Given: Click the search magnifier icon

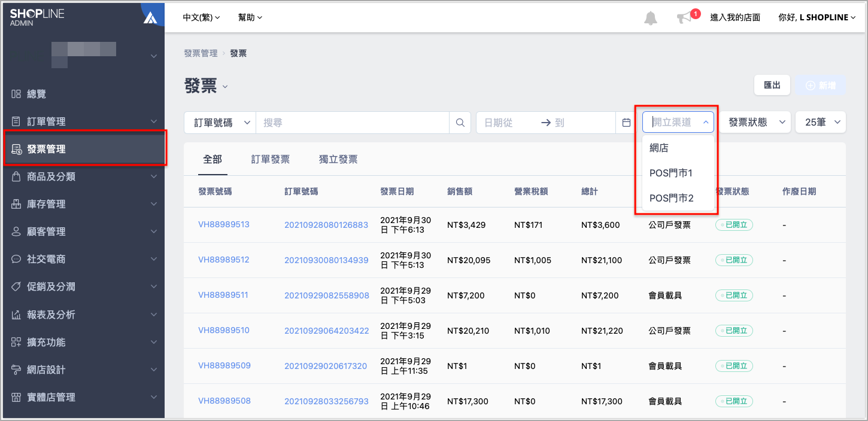Looking at the screenshot, I should [460, 123].
